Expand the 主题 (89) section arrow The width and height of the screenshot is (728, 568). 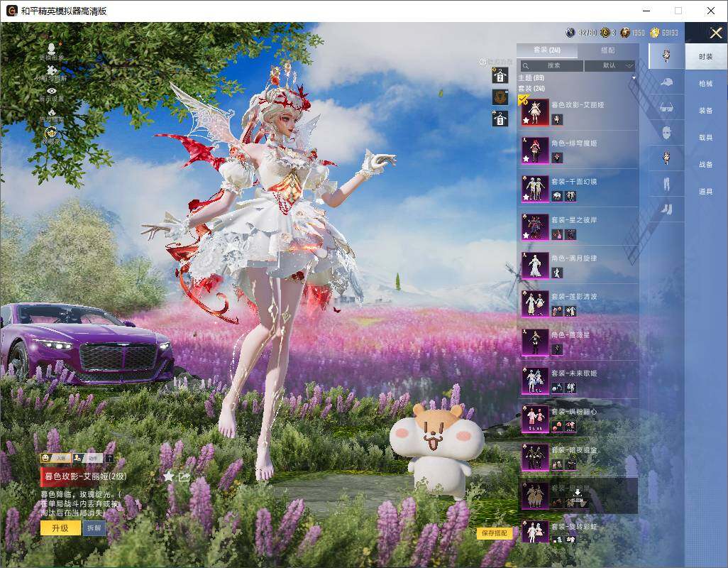tap(634, 78)
